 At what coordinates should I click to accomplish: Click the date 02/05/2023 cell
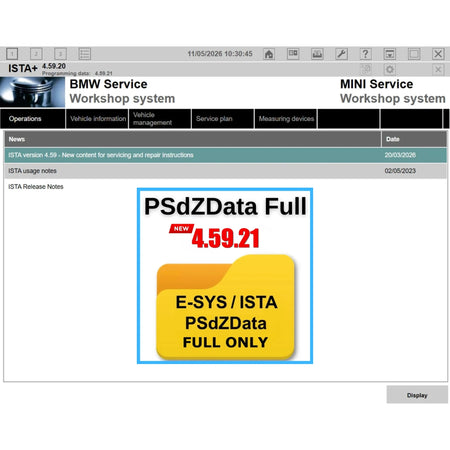tap(400, 171)
